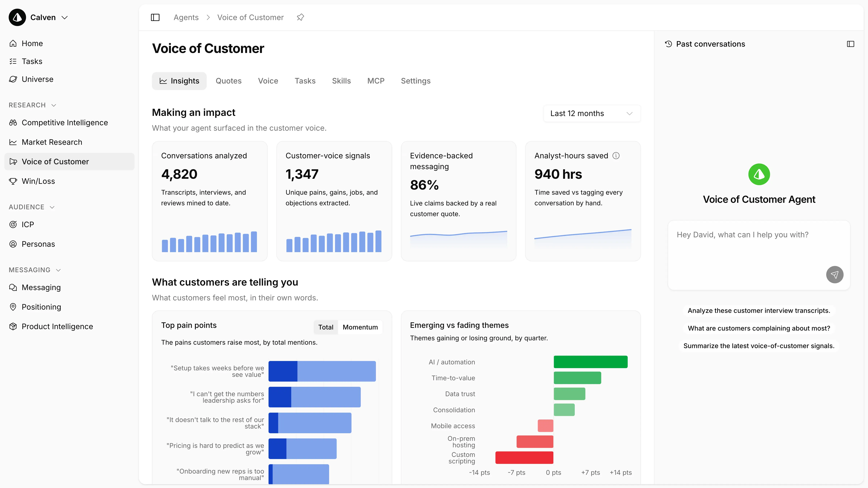Click the Home icon in sidebar
The height and width of the screenshot is (488, 868).
pyautogui.click(x=13, y=43)
